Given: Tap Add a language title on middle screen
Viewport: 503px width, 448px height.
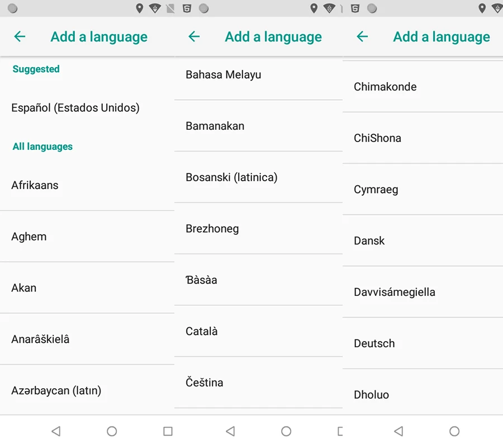Looking at the screenshot, I should coord(273,37).
